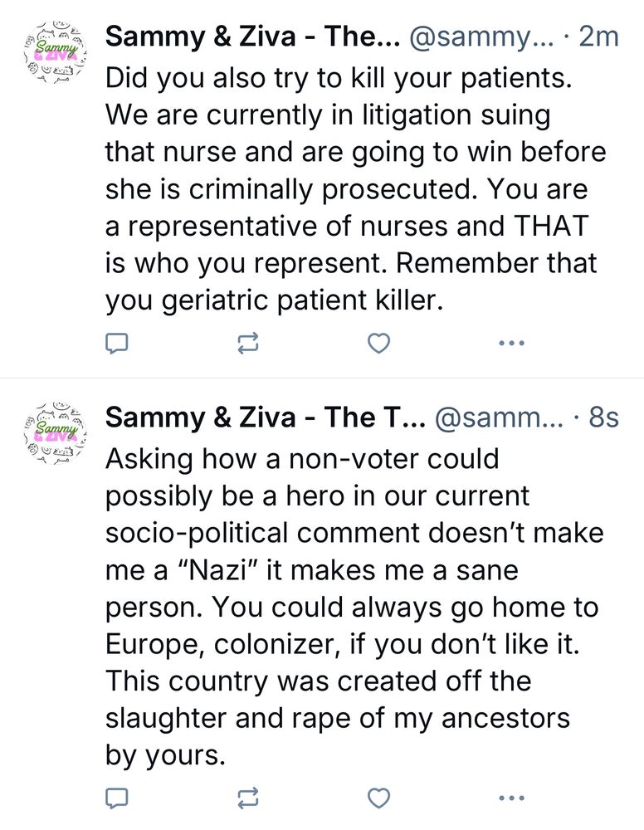Open the 2m timestamp on the first tweet
Viewport: 644px width, 830px height.
(x=598, y=37)
